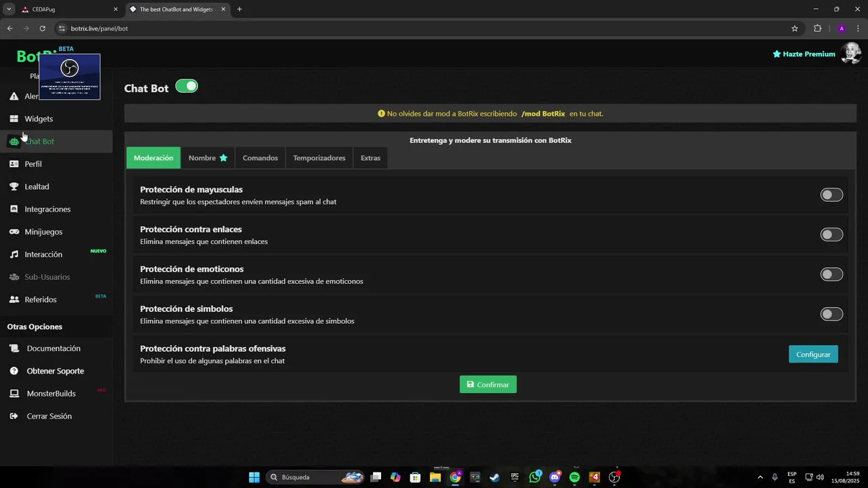This screenshot has width=868, height=488.
Task: Switch to the Comandos tab
Action: [x=260, y=158]
